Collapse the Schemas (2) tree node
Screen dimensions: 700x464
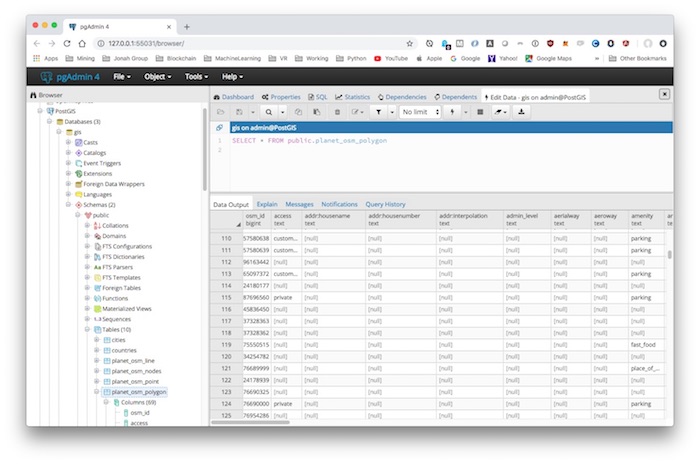(x=68, y=205)
